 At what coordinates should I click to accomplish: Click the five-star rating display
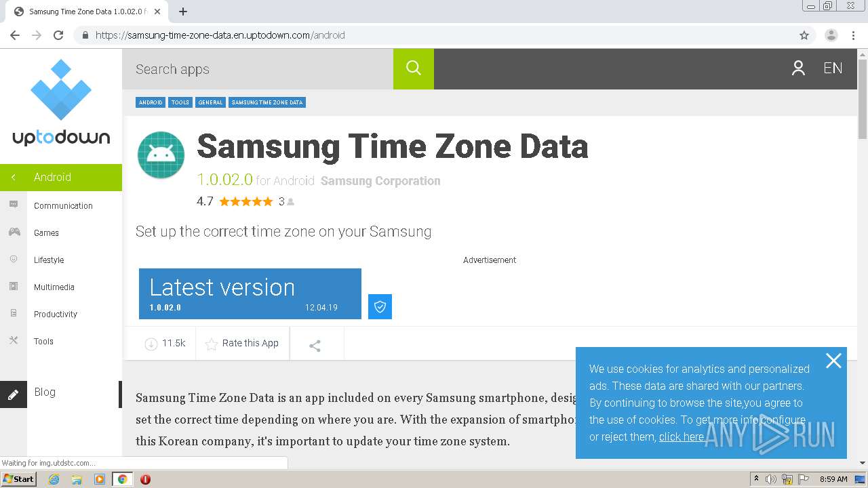(246, 201)
